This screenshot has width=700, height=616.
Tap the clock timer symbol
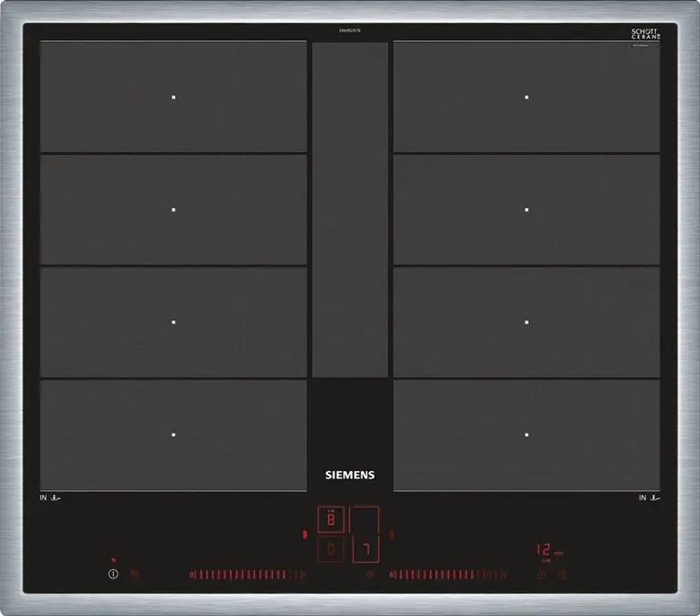tap(541, 575)
